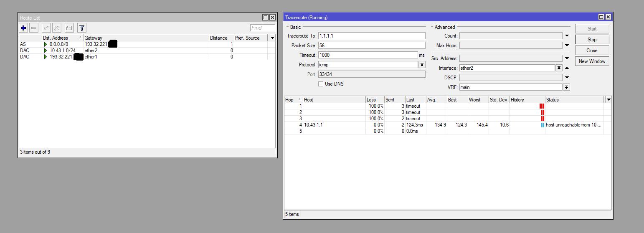The image size is (644, 233).
Task: Click the DSCP input field
Action: [511, 77]
